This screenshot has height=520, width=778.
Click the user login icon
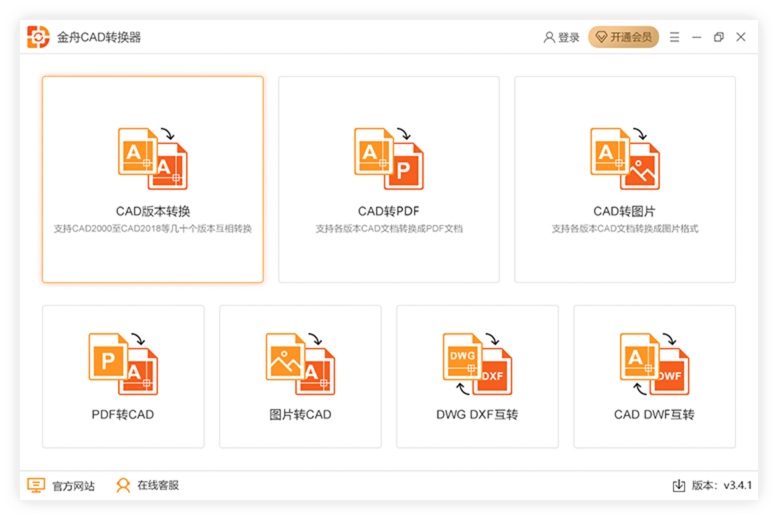(549, 37)
